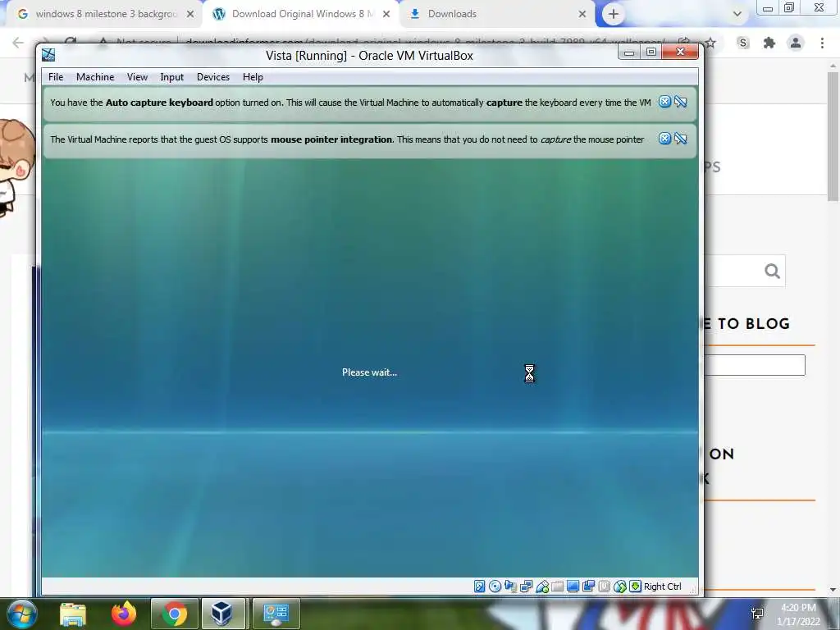Close the Download Original Windows 8 tab
840x630 pixels.
coord(386,14)
